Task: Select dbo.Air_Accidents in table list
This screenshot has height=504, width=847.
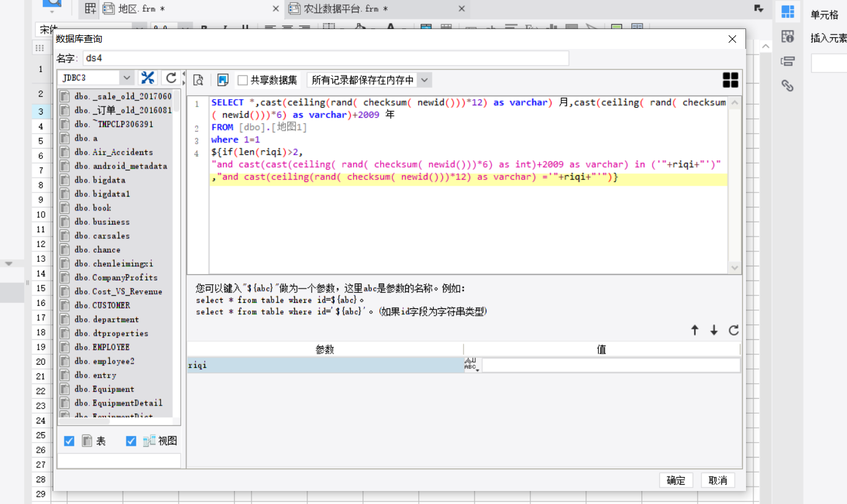Action: click(113, 152)
